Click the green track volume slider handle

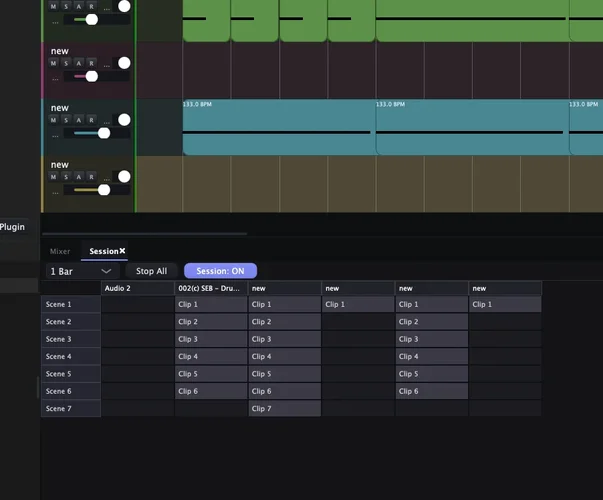pos(92,20)
